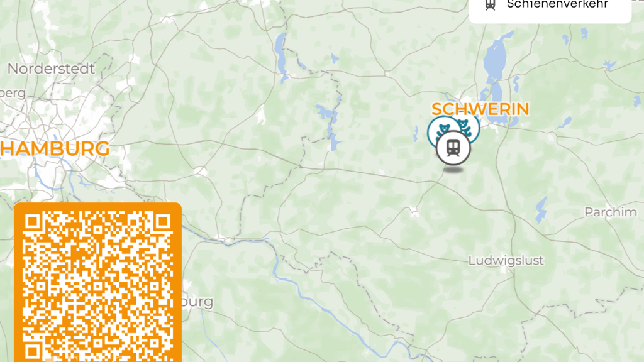644x362 pixels.
Task: Click the SCHWERIN city label
Action: tap(480, 109)
